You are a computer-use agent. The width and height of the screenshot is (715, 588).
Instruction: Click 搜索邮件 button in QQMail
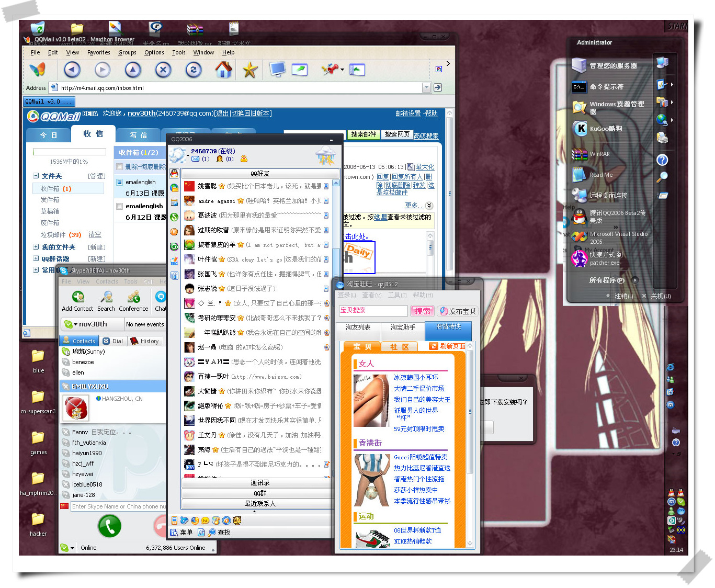pyautogui.click(x=364, y=134)
